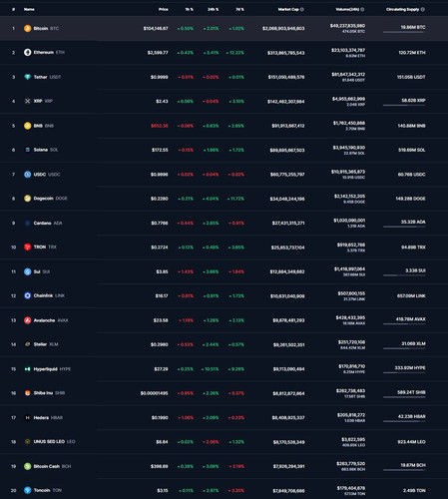448x499 pixels.
Task: Click Tether circulating supply 151.05B USDT
Action: tap(411, 77)
